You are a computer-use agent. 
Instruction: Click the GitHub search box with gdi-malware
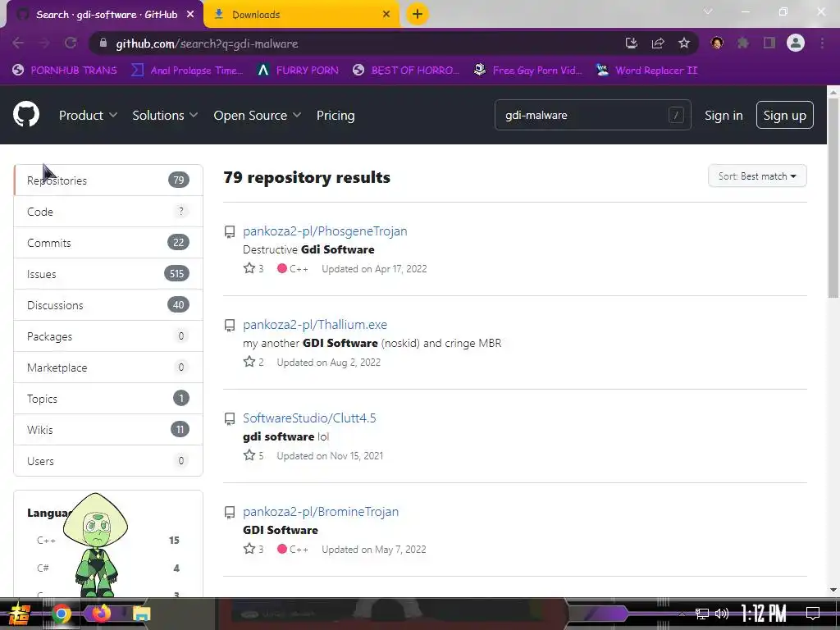pos(592,115)
